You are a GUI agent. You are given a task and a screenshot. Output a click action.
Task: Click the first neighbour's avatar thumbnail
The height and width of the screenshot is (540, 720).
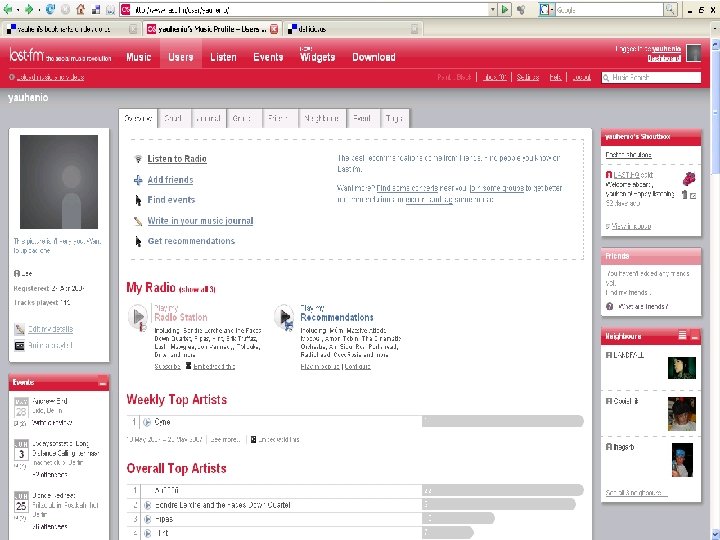681,367
